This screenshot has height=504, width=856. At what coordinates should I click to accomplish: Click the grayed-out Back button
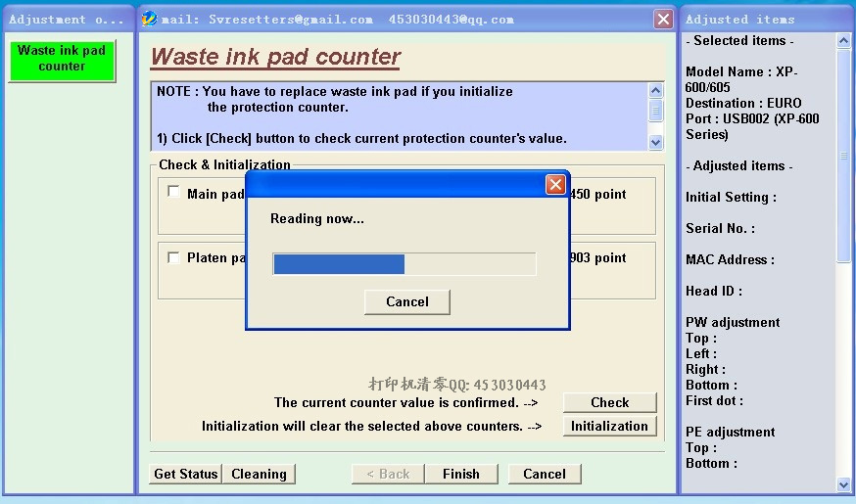point(388,474)
